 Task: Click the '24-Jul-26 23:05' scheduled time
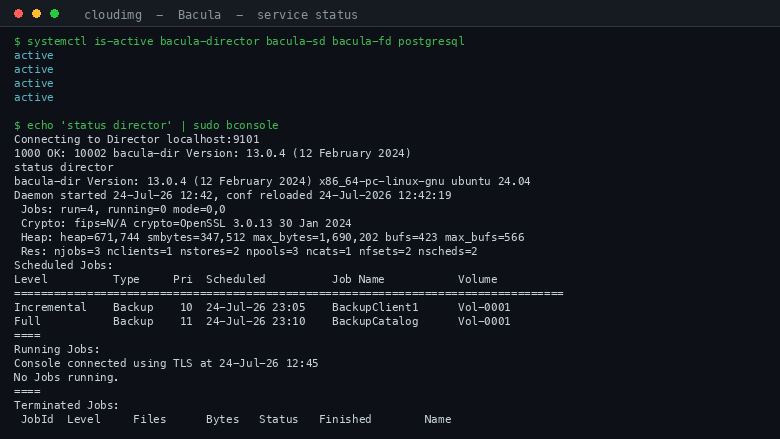coord(256,307)
